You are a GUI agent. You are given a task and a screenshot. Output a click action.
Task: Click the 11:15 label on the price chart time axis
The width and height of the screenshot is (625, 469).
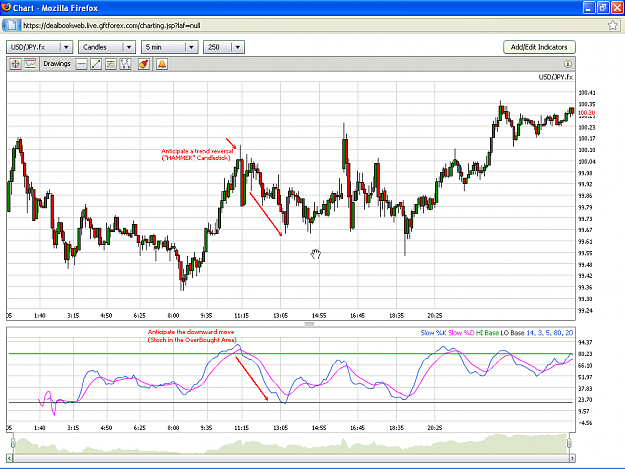click(x=241, y=316)
